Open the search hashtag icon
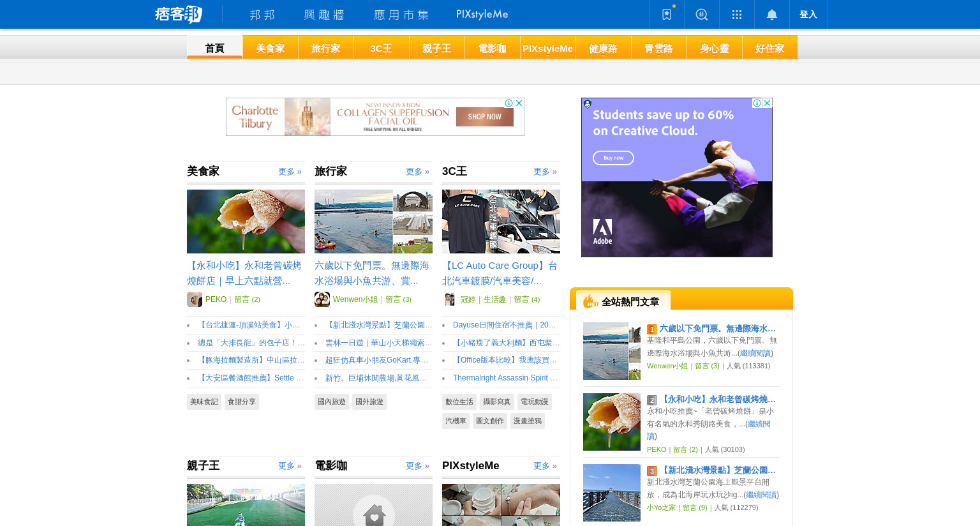The width and height of the screenshot is (980, 526). pos(702,14)
